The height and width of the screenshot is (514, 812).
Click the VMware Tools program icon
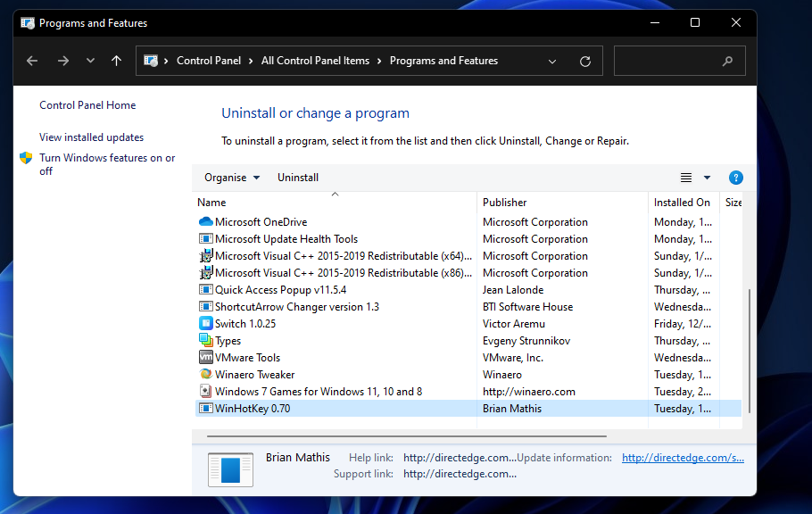pyautogui.click(x=205, y=357)
